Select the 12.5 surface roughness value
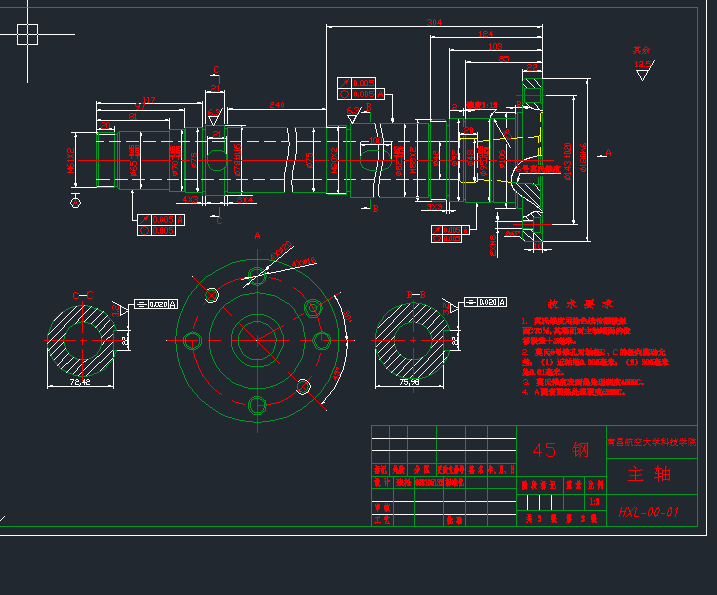The height and width of the screenshot is (595, 717). point(642,64)
